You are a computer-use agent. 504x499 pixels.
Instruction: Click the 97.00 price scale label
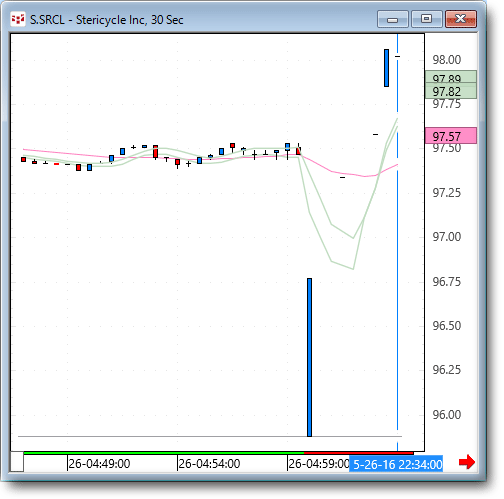447,237
